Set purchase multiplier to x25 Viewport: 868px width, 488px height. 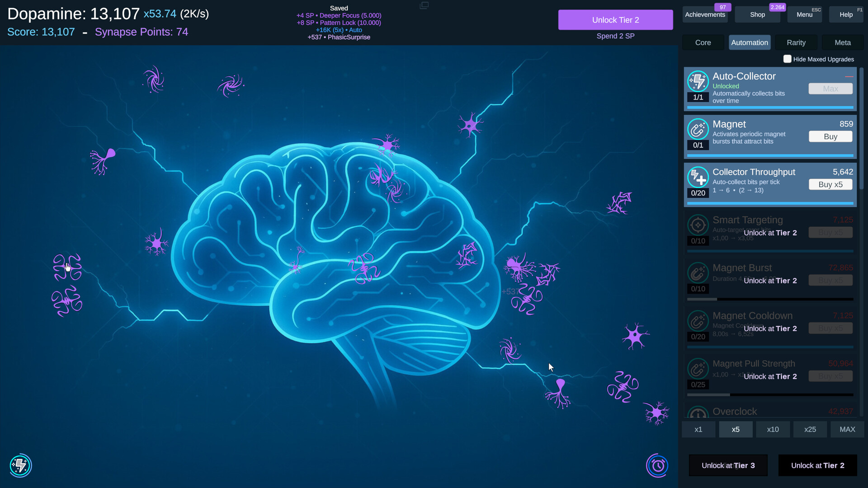point(810,429)
